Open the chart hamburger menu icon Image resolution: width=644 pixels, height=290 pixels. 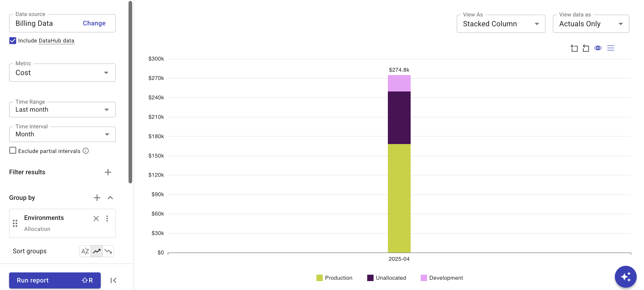[x=611, y=48]
